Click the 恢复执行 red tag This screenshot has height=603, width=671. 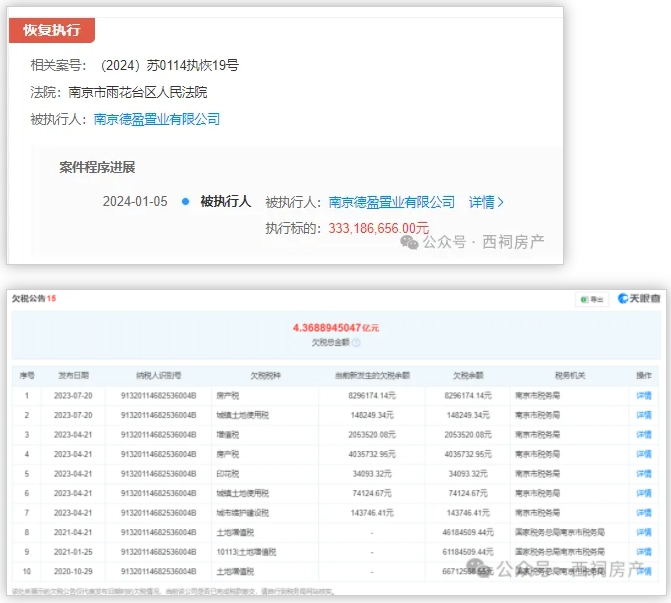pos(52,29)
